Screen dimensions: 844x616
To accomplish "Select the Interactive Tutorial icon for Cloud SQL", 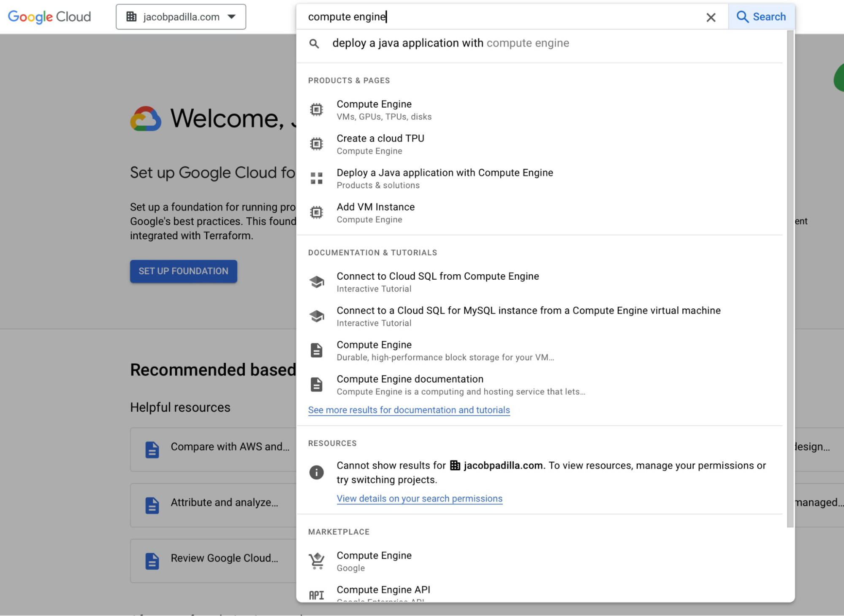I will click(317, 282).
